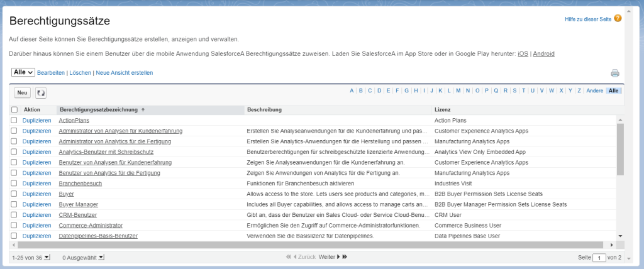The width and height of the screenshot is (644, 269).
Task: Refresh the permission sets list
Action: [x=41, y=92]
